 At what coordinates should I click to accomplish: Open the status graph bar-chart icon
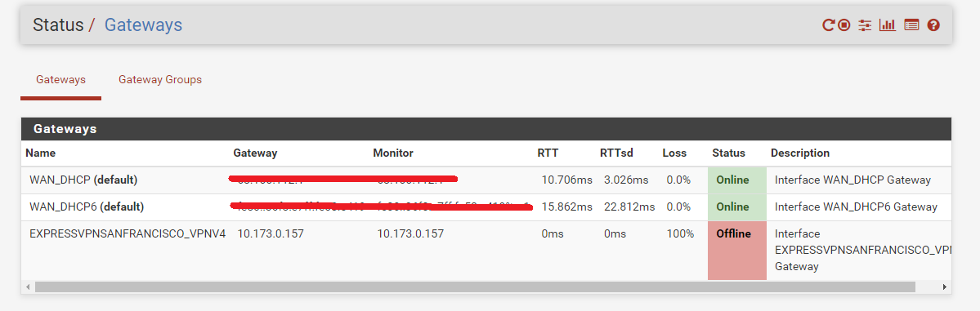click(888, 25)
